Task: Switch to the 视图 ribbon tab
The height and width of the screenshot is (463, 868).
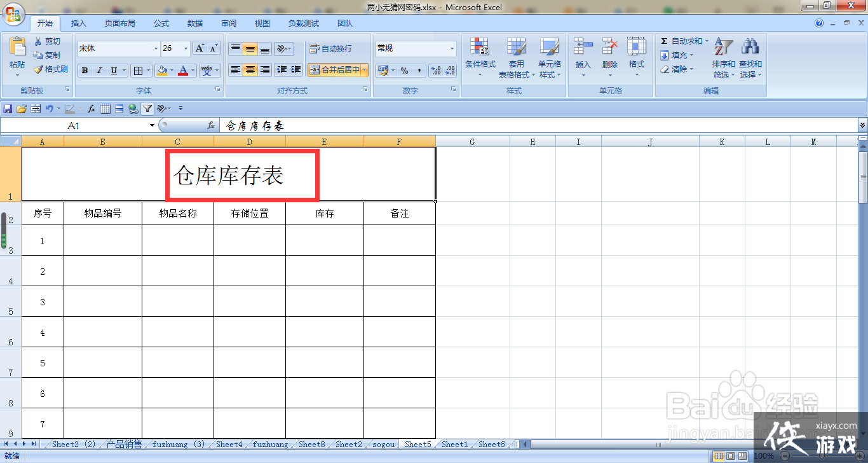Action: tap(262, 24)
